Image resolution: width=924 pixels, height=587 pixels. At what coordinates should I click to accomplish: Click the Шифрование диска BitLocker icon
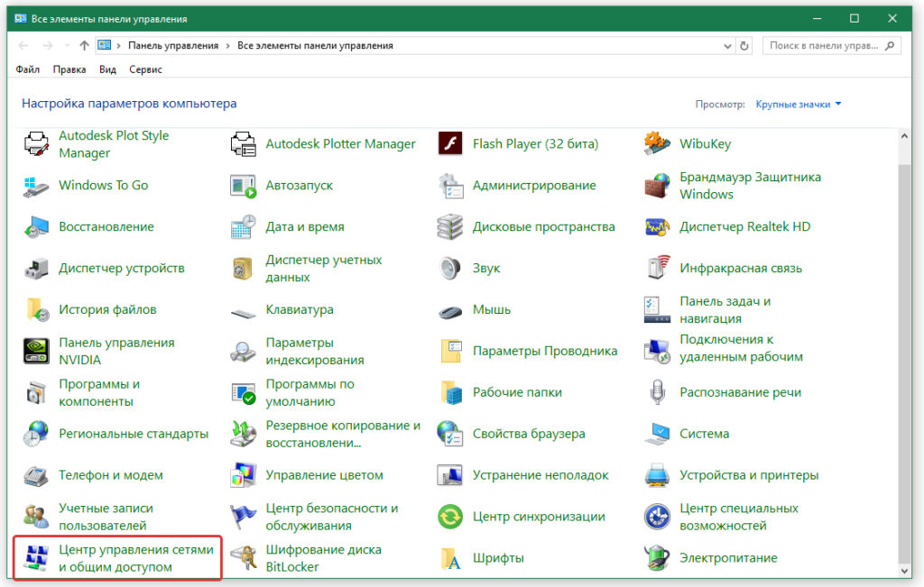[x=243, y=558]
